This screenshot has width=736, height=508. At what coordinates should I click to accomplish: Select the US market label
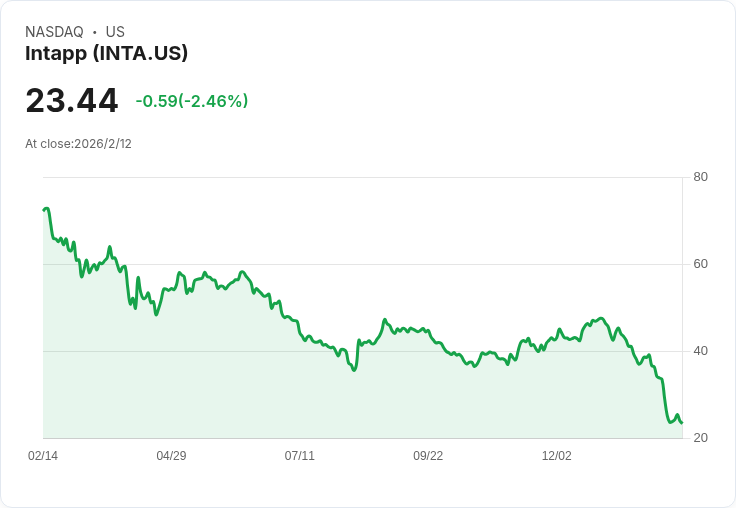115,32
